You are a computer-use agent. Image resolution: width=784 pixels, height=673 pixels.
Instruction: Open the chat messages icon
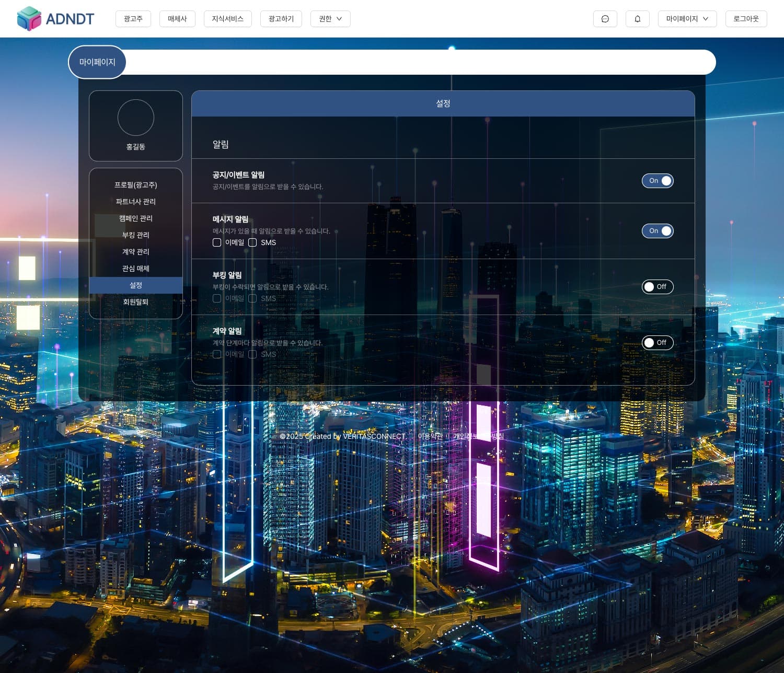605,19
